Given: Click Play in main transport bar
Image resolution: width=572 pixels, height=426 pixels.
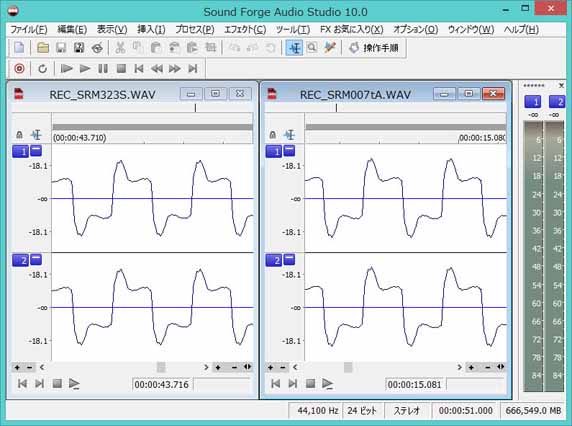Looking at the screenshot, I should pos(85,69).
